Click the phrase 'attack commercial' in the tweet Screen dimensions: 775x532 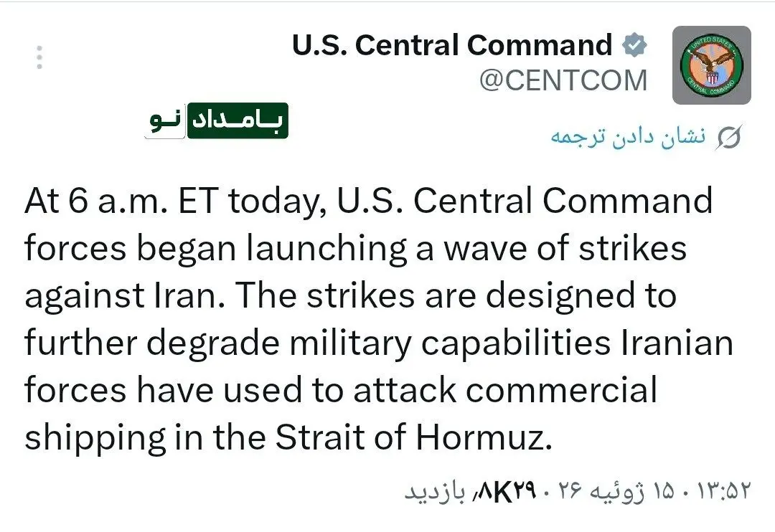[x=505, y=390]
